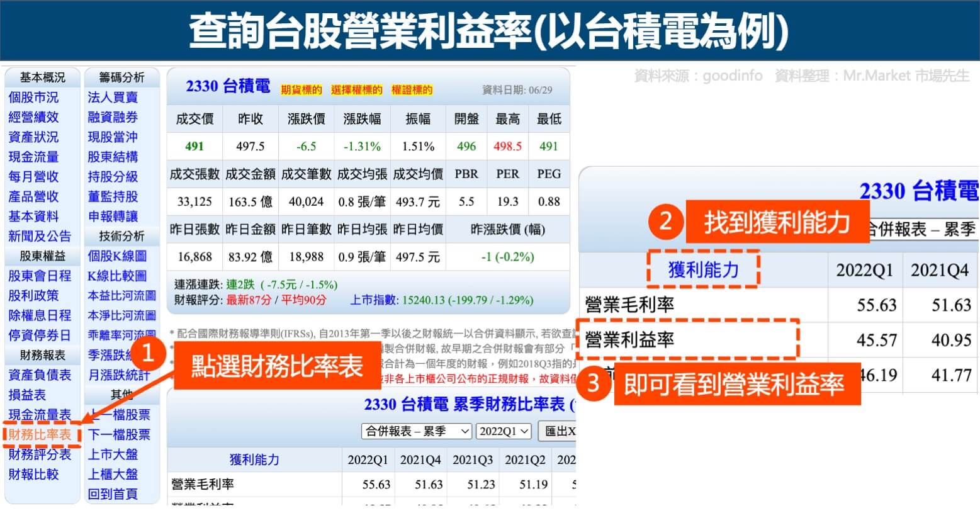Click the 成交金額 value 163.5 億
The image size is (980, 513).
coord(251,201)
